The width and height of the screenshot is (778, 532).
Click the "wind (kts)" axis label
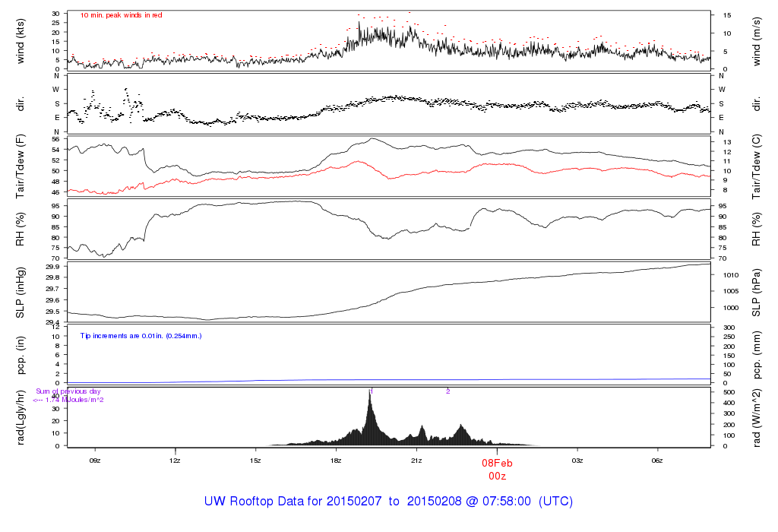coord(21,41)
